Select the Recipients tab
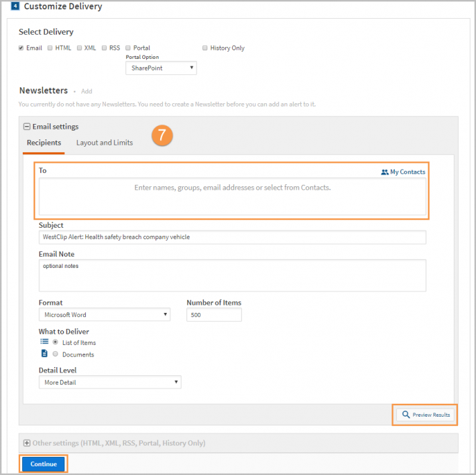 coord(44,143)
